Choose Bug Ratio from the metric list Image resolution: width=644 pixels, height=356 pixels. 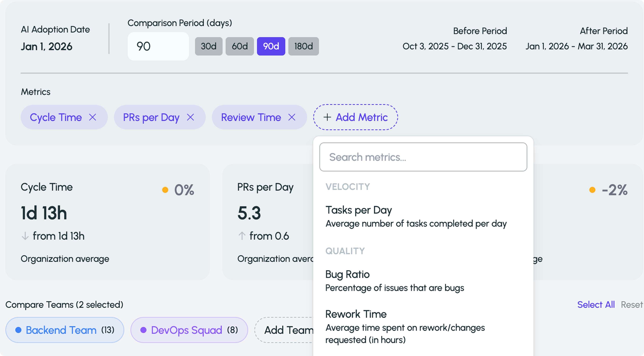click(x=347, y=274)
